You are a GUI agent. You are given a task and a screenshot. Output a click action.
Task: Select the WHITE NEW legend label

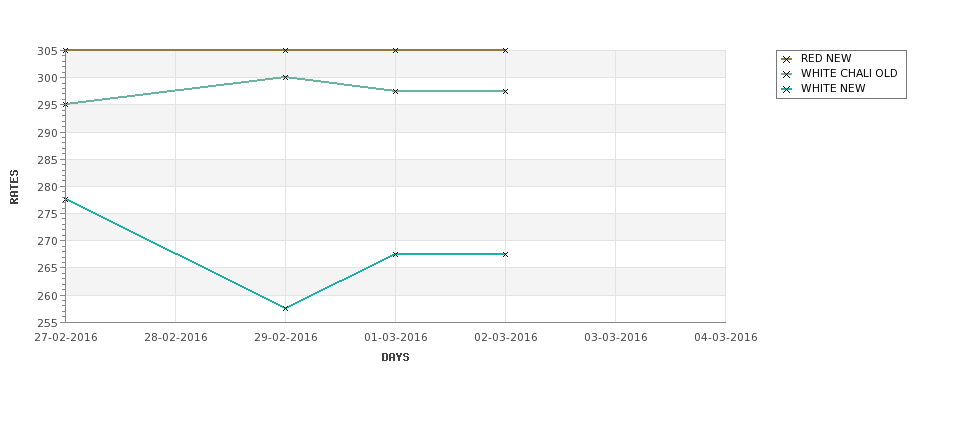833,89
